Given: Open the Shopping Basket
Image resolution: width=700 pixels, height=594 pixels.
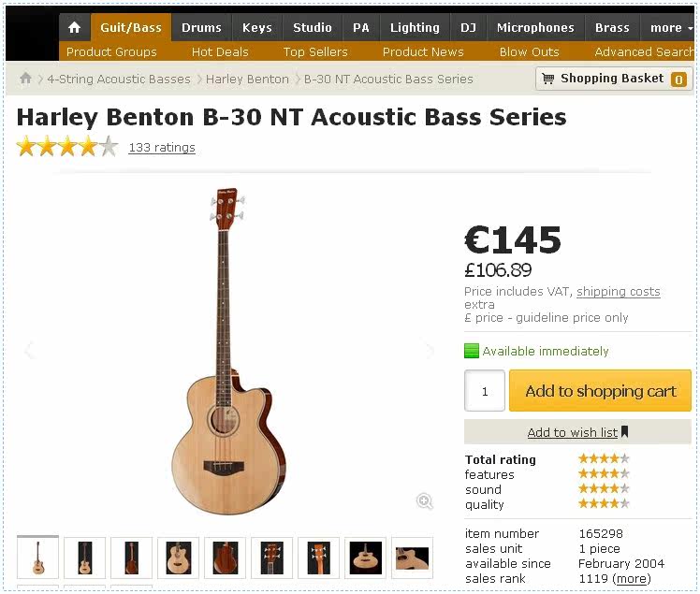Looking at the screenshot, I should [612, 79].
